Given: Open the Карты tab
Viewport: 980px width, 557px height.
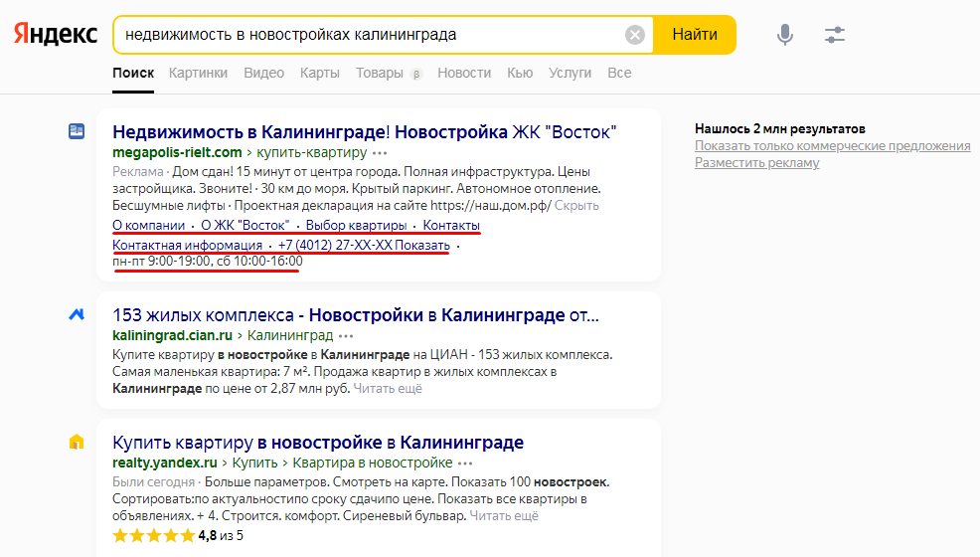Looking at the screenshot, I should [319, 74].
